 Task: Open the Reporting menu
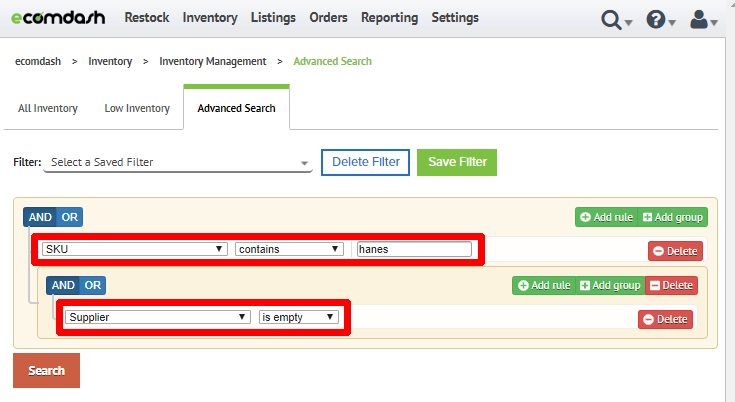pos(390,18)
